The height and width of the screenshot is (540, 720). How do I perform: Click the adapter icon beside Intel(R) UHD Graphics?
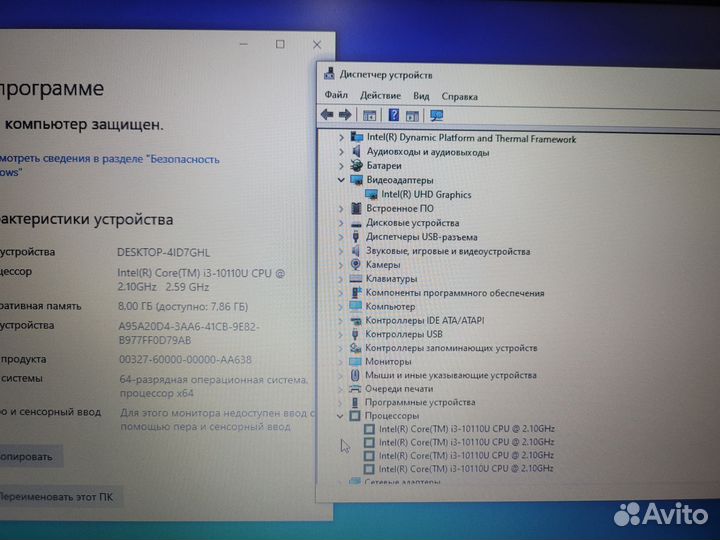[371, 194]
